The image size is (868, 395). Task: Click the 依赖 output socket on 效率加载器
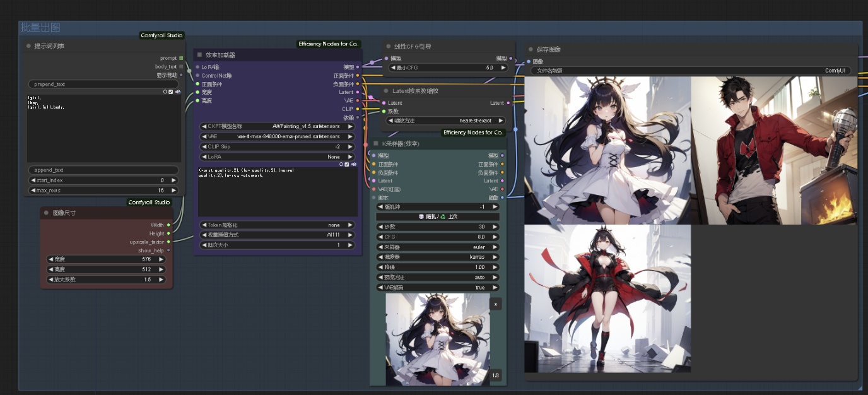(x=358, y=117)
